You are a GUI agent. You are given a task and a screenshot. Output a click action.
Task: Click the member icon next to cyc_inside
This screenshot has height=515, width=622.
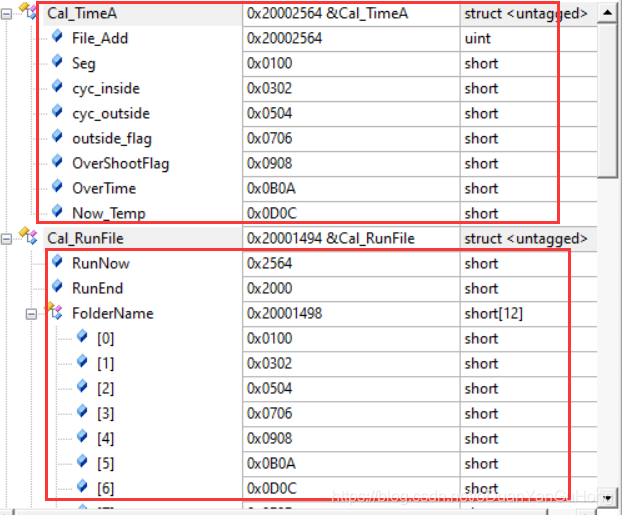57,86
